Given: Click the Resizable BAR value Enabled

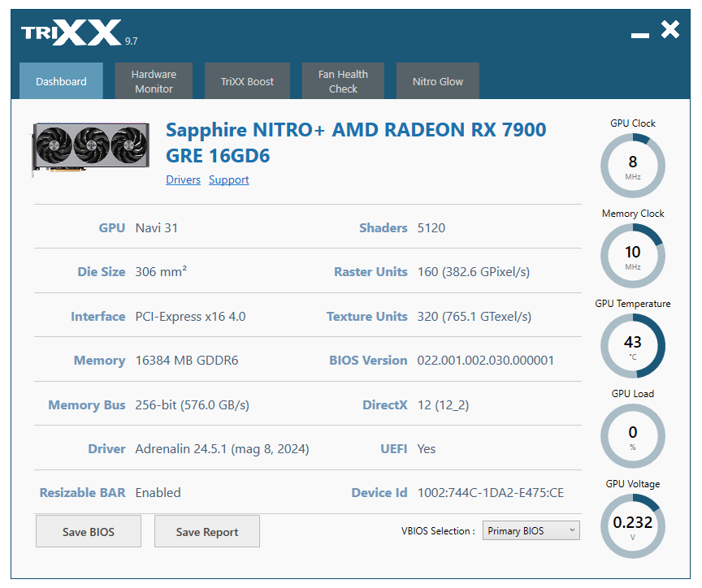Looking at the screenshot, I should click(x=158, y=493).
